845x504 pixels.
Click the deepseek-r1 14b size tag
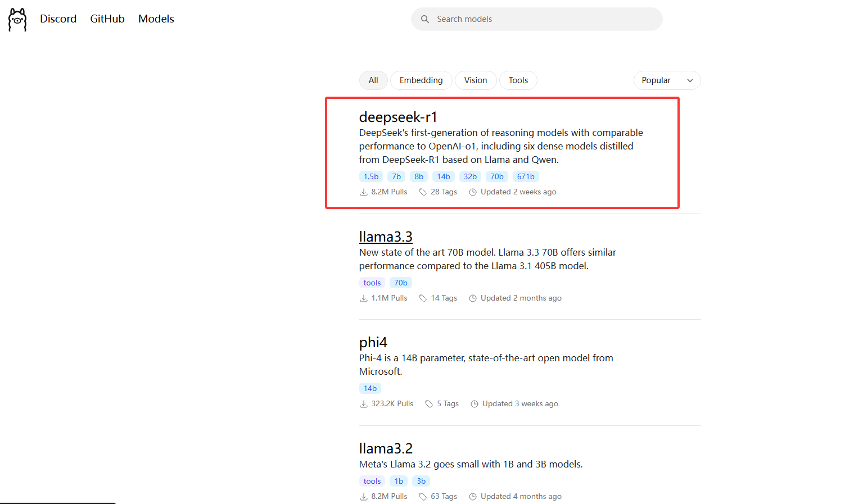click(x=444, y=176)
